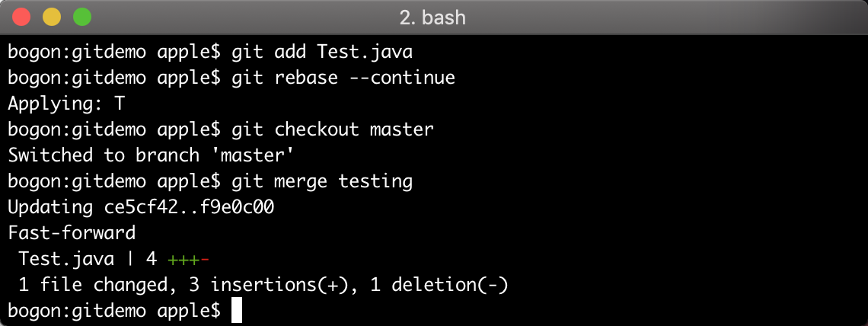Click the '2. bash' window title

click(432, 18)
